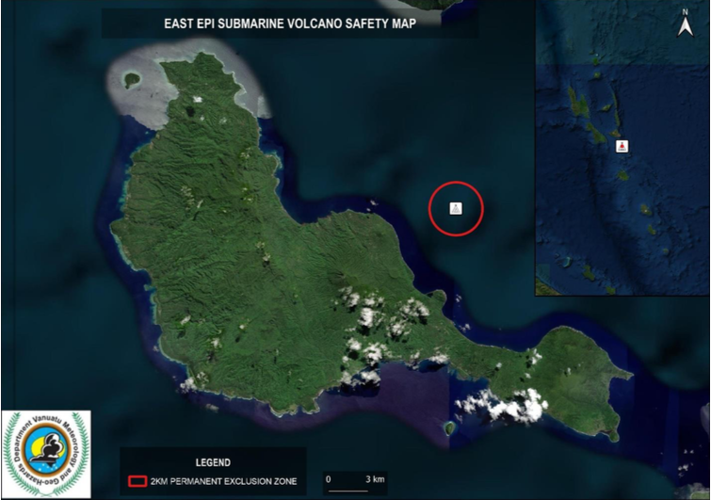Screen dimensions: 711x500
Task: Click the north arrow compass icon
Action: point(685,24)
